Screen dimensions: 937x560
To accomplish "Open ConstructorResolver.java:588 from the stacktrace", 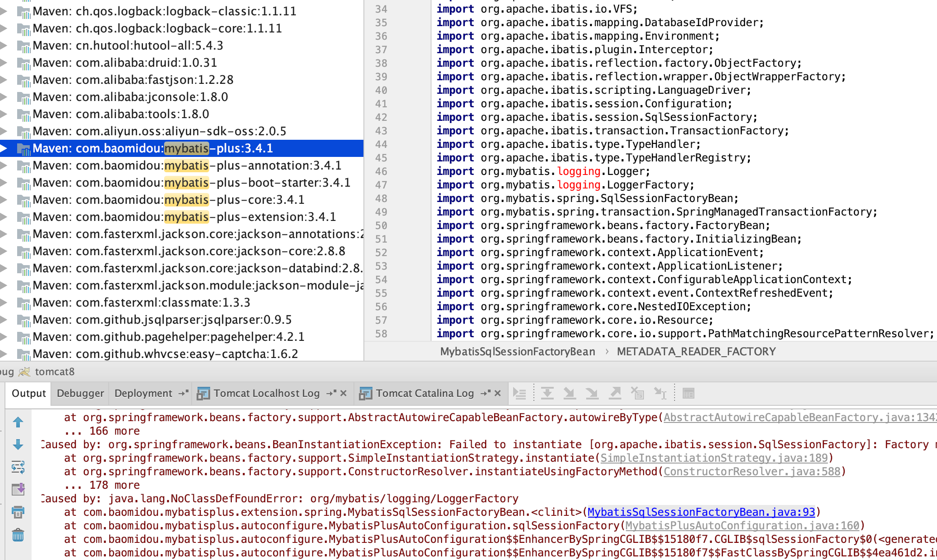I will point(752,471).
